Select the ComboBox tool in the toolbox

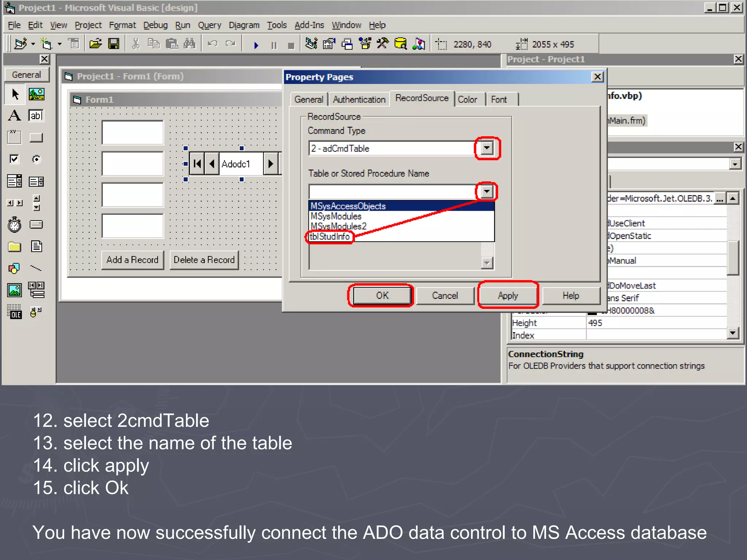[15, 181]
